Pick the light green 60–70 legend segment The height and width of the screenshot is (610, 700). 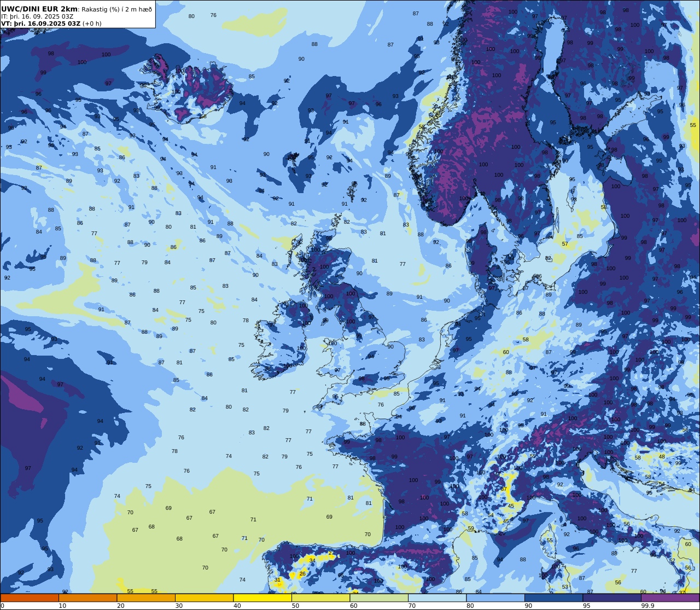coord(379,597)
